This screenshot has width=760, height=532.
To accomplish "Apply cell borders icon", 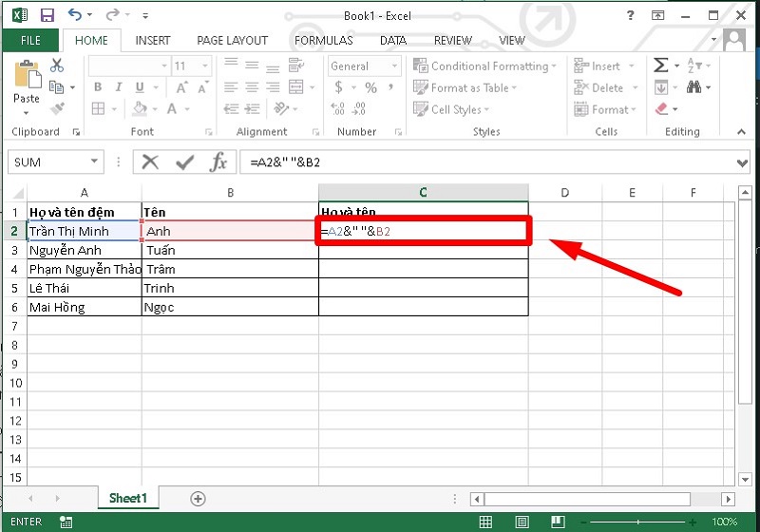I will click(x=99, y=108).
